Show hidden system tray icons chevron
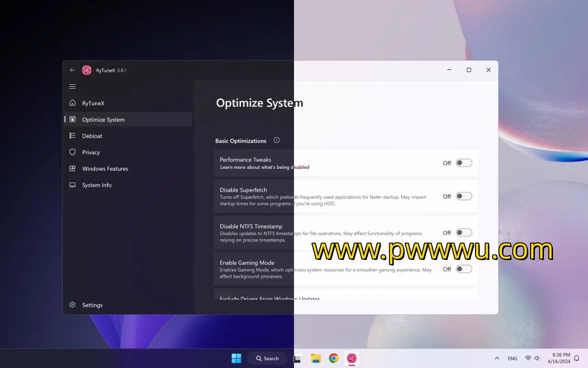The image size is (588, 368). pos(497,358)
